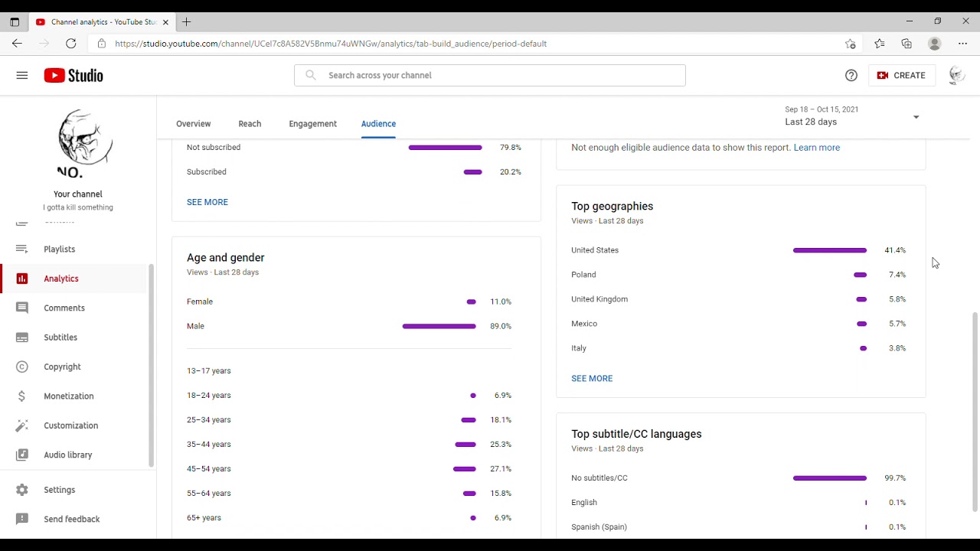Open the Help question mark icon
The image size is (980, 551).
851,75
